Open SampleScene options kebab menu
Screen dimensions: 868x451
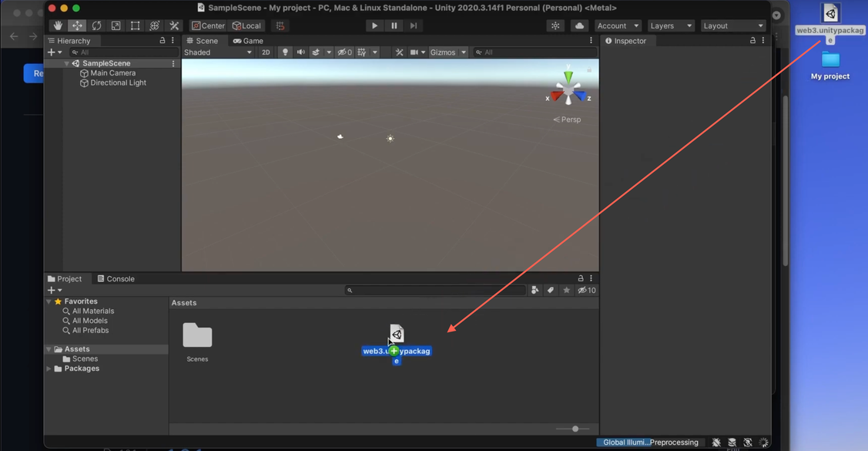click(x=173, y=63)
